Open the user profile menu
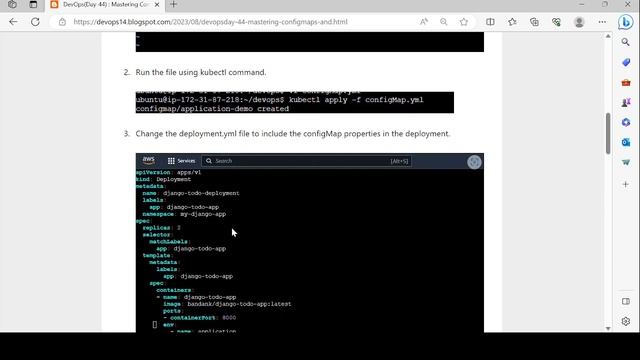Screen dimensions: 640x360 [x=579, y=22]
